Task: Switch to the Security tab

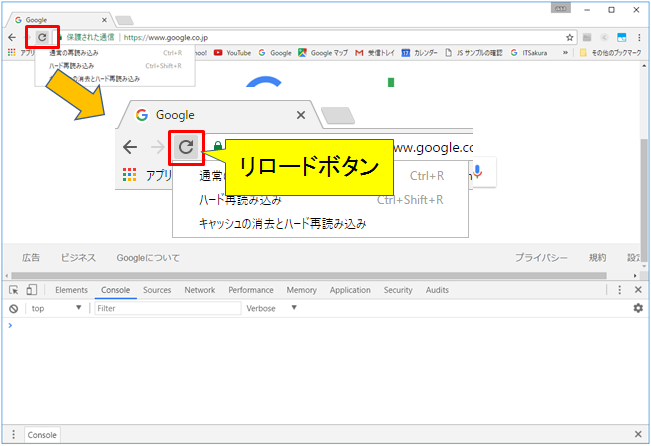Action: pyautogui.click(x=398, y=290)
